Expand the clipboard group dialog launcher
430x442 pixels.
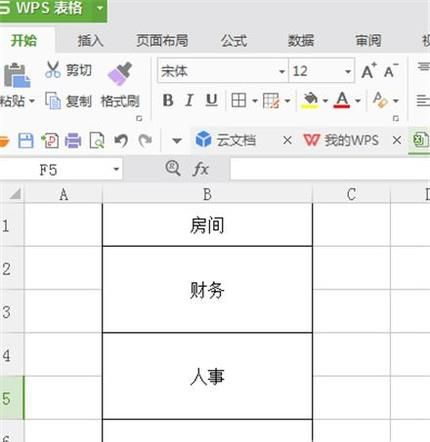[139, 118]
